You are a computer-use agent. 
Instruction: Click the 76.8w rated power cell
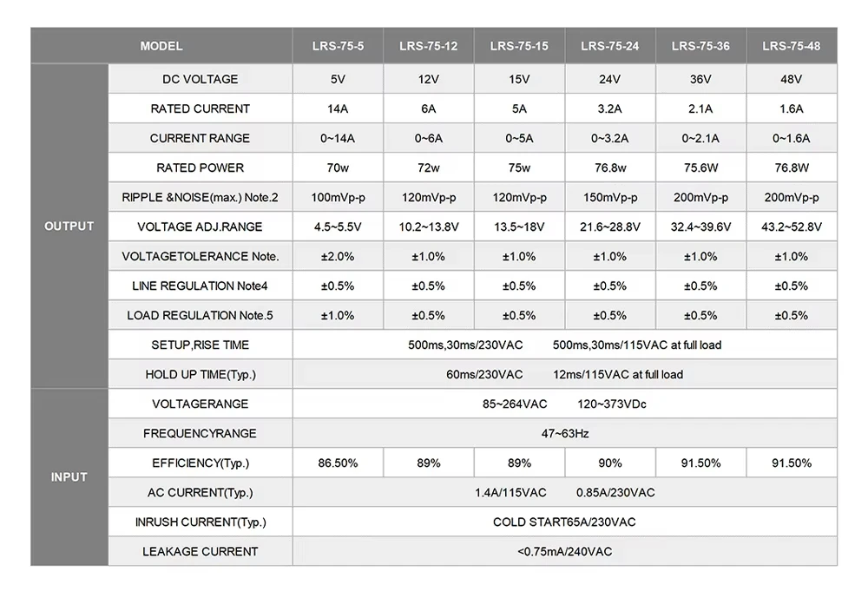(610, 168)
